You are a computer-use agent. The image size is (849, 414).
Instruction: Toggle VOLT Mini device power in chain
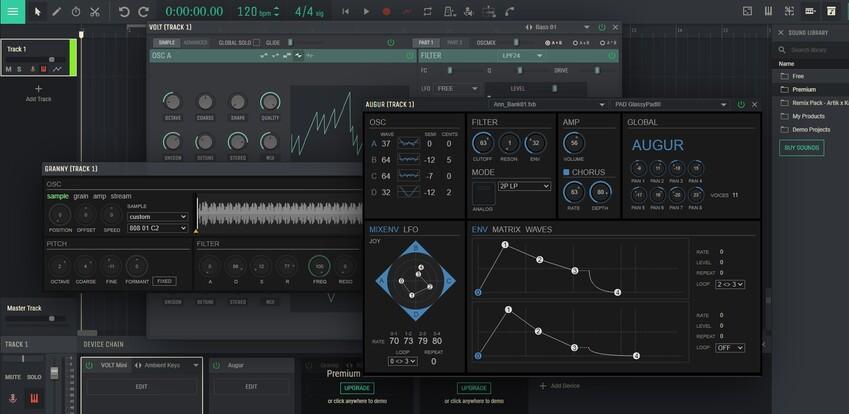pyautogui.click(x=89, y=366)
